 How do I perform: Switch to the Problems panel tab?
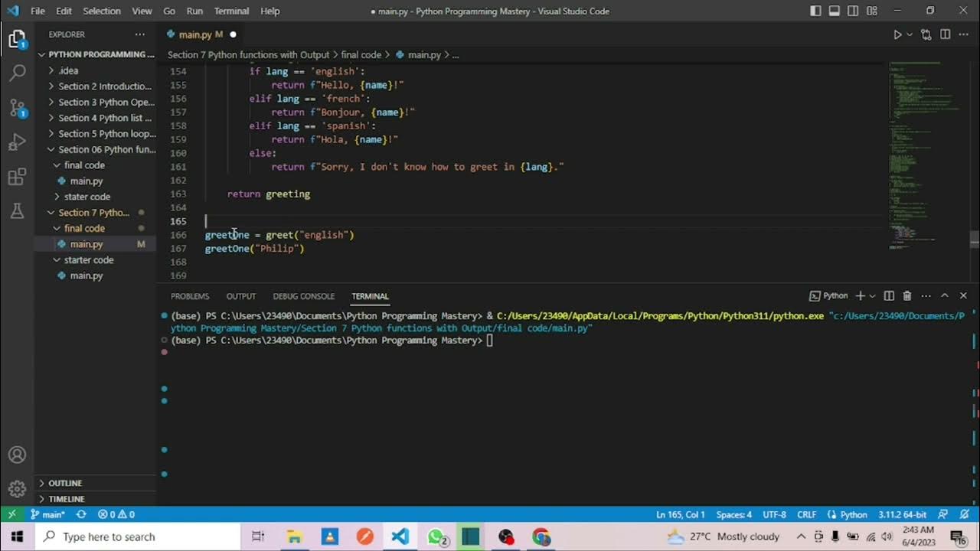[190, 296]
